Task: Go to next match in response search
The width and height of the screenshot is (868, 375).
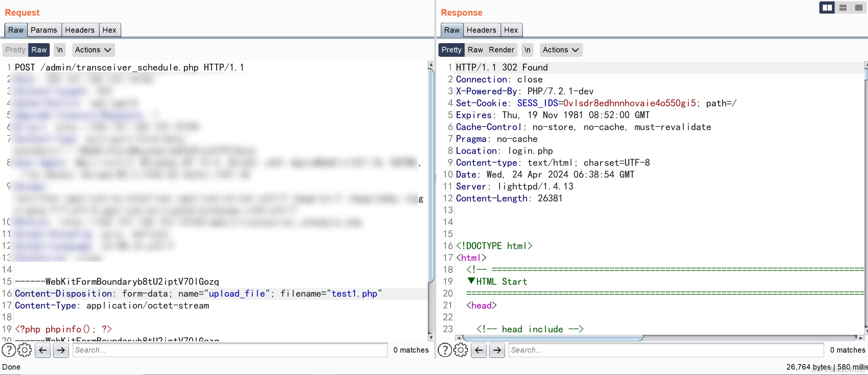Action: click(x=497, y=350)
